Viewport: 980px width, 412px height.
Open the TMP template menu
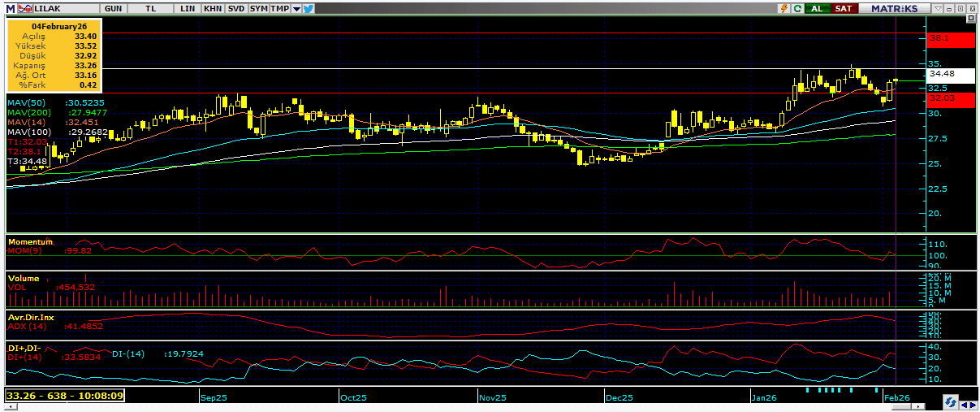pos(279,8)
